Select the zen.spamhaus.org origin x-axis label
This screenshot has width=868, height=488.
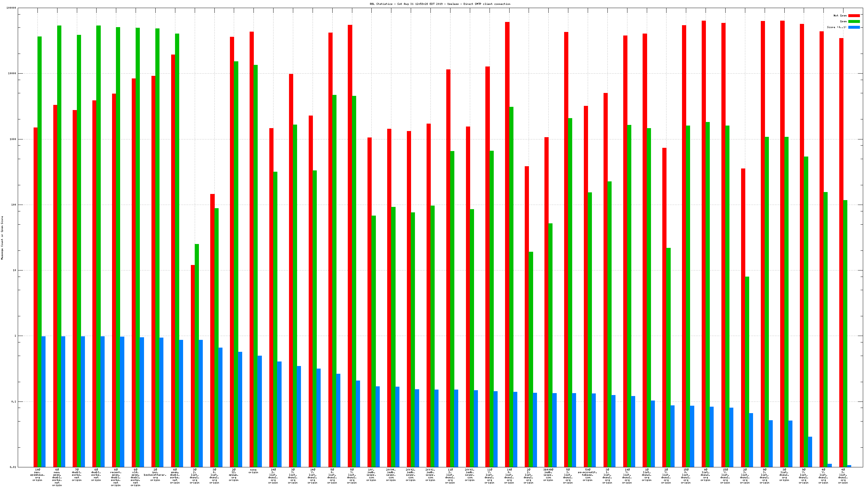[37, 474]
